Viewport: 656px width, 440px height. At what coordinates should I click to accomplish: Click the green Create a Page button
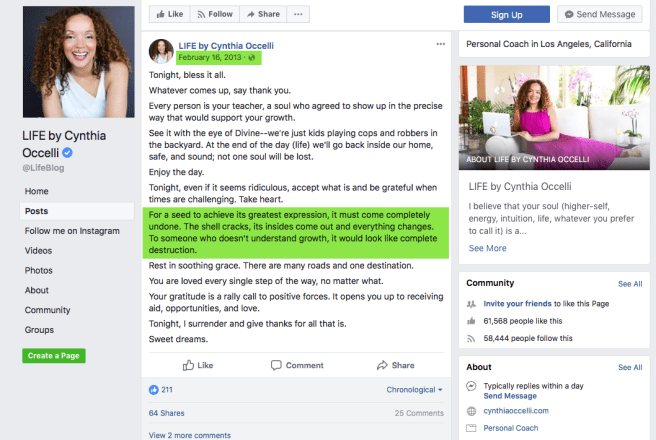(54, 356)
